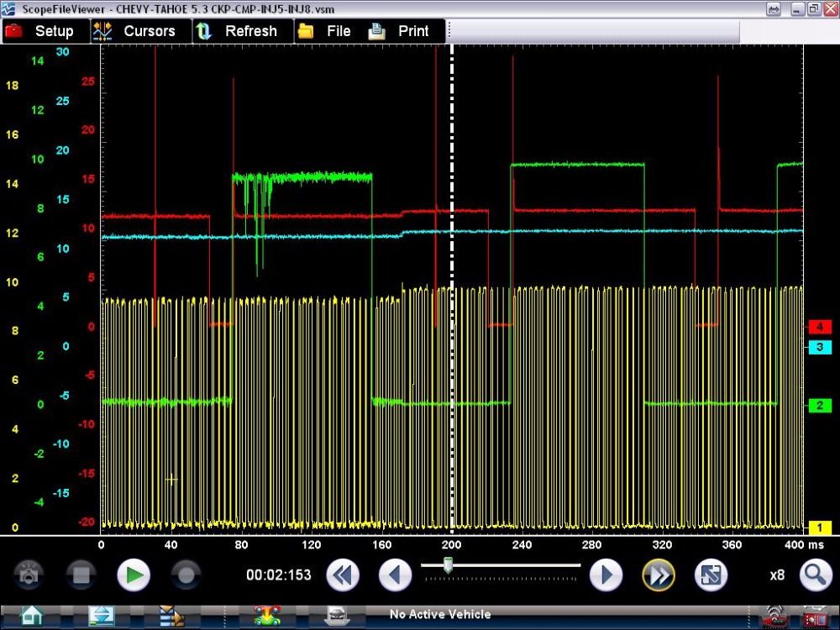Viewport: 840px width, 630px height.
Task: Click the magnifying glass zoom icon
Action: tap(815, 575)
